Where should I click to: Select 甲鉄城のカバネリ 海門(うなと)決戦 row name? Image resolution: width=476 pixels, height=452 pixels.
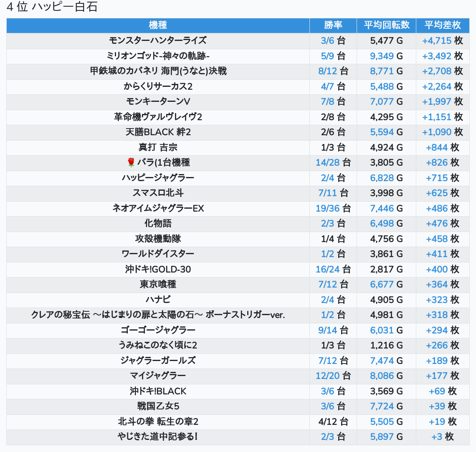coord(158,71)
